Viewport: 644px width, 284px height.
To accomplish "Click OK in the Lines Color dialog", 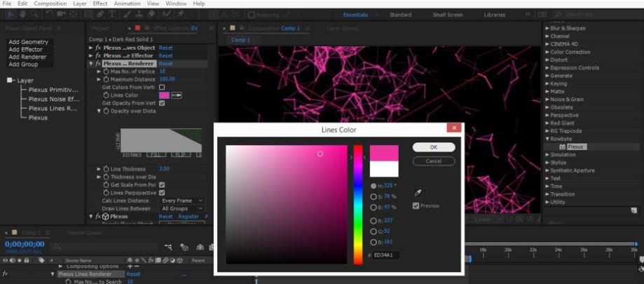I will tap(433, 147).
